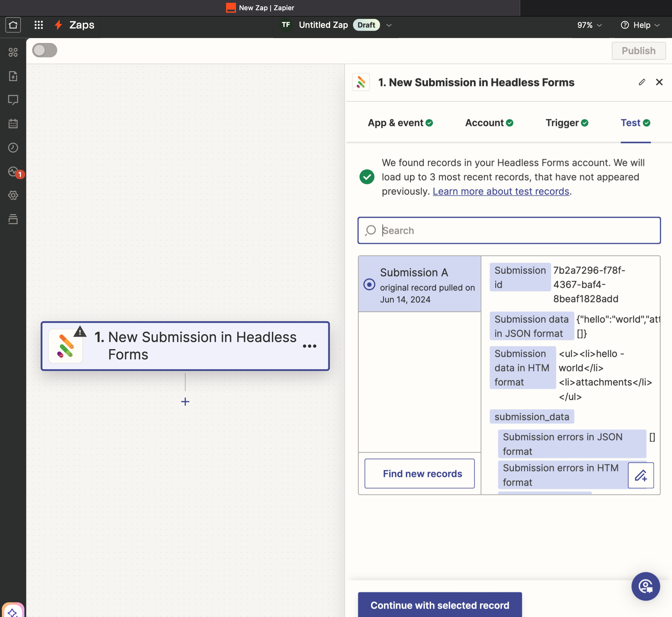The width and height of the screenshot is (672, 617).
Task: Click the New Zap | Zapier browser tab
Action: coord(260,8)
